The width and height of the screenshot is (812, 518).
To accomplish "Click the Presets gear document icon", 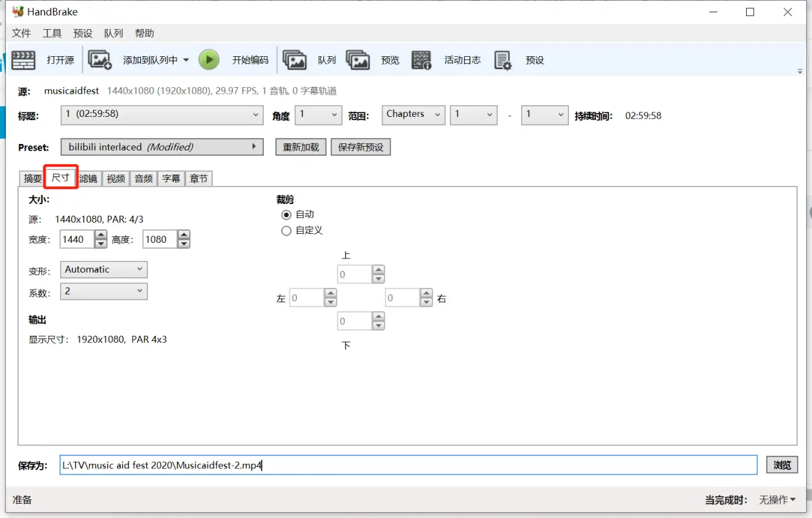I will coord(503,60).
